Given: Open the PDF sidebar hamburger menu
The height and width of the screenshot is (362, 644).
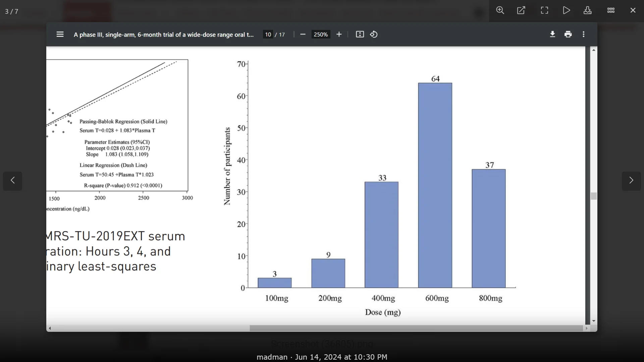Looking at the screenshot, I should tap(60, 35).
